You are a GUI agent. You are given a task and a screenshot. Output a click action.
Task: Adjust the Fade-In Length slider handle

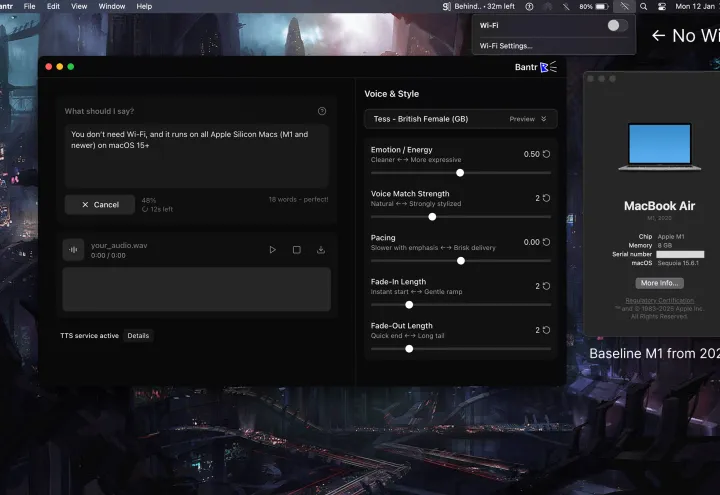click(x=409, y=305)
